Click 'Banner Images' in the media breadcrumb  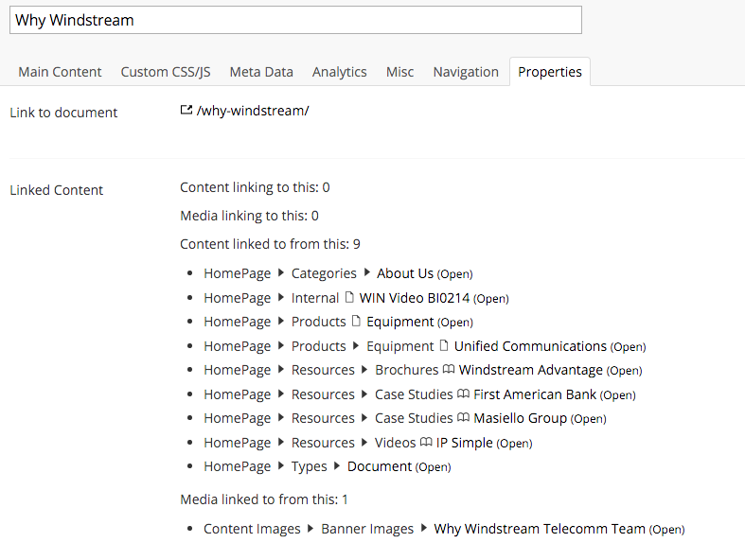coord(367,529)
